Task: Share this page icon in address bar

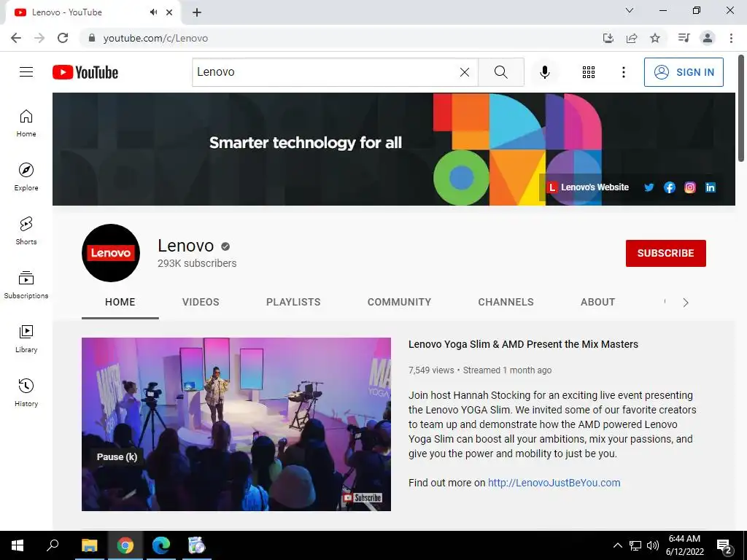Action: point(632,38)
